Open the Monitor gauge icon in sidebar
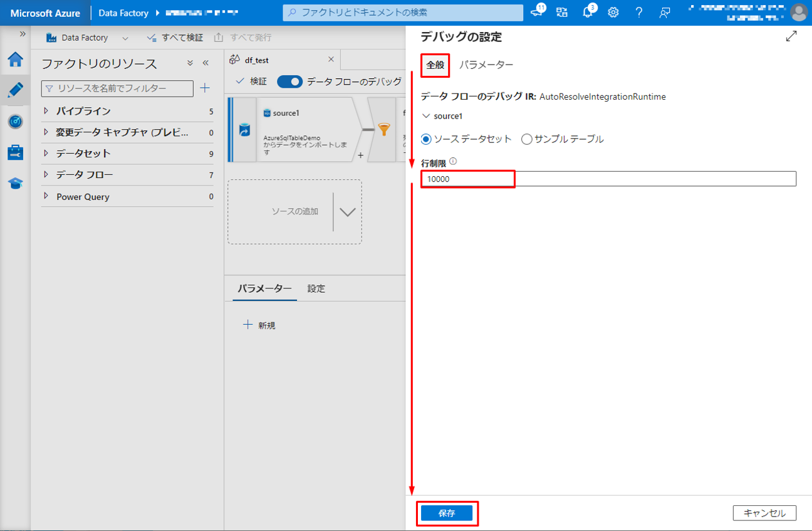 (x=15, y=121)
